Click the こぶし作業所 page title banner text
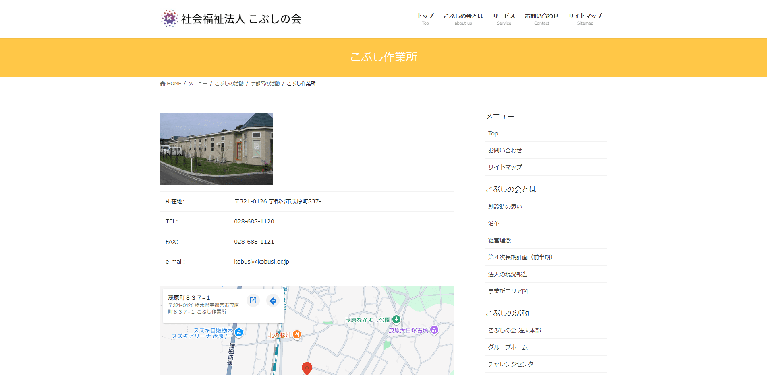This screenshot has height=375, width=767. click(384, 57)
